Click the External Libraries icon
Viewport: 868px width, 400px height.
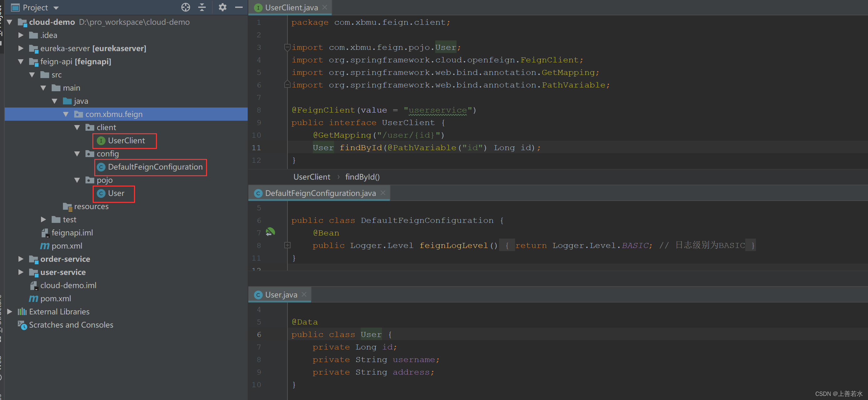coord(22,312)
